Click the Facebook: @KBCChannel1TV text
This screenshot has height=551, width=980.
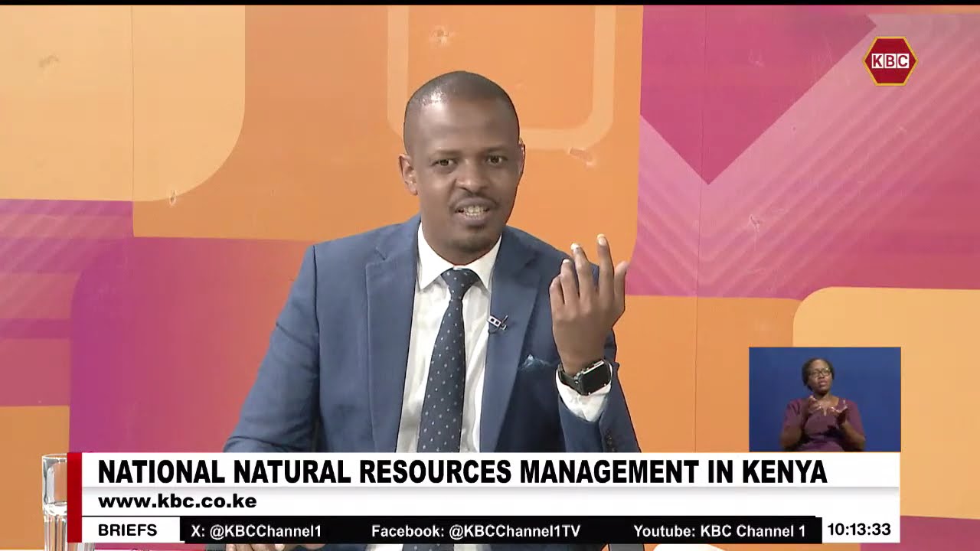pyautogui.click(x=476, y=531)
